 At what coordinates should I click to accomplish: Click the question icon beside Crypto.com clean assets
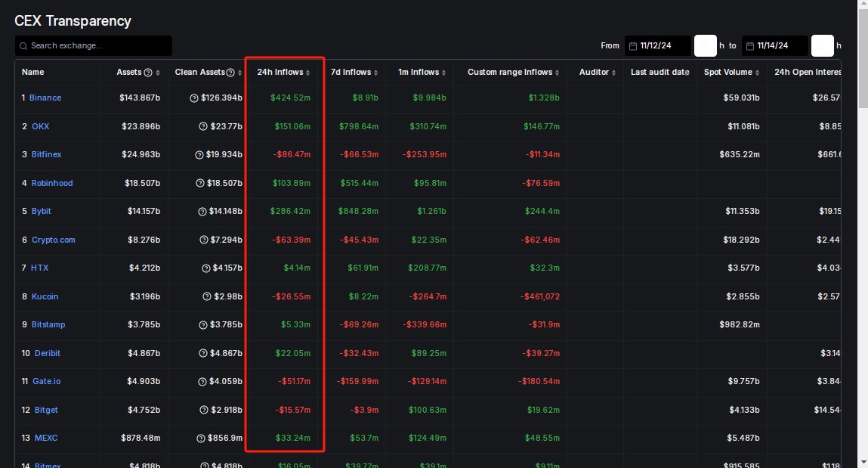(x=203, y=240)
